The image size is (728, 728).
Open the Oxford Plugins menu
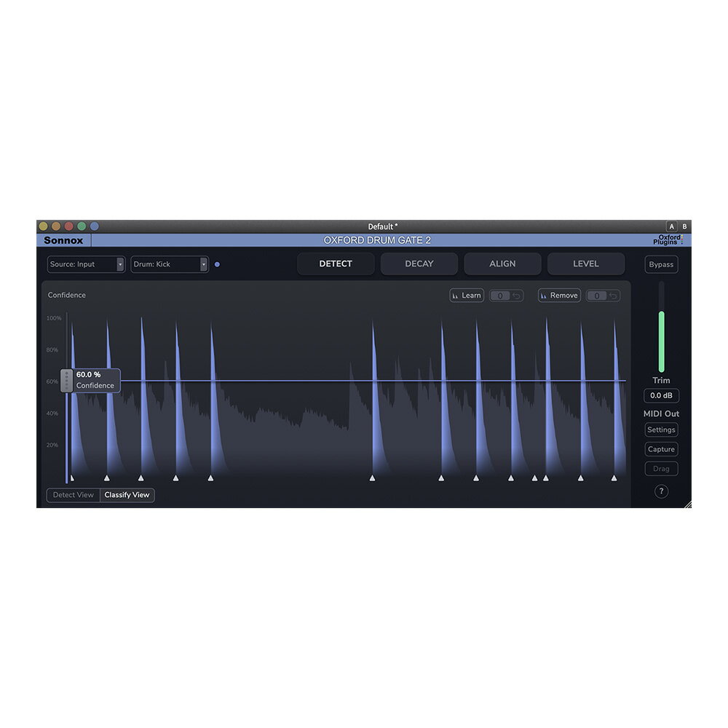pos(668,240)
